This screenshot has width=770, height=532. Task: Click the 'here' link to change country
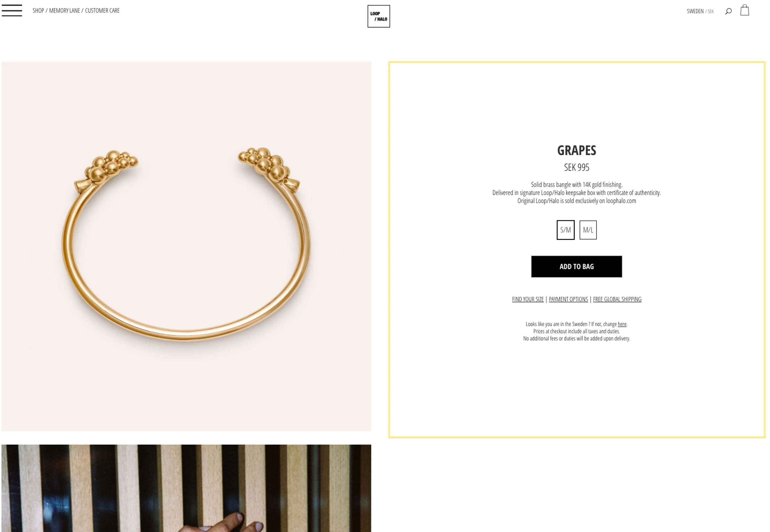pos(622,324)
